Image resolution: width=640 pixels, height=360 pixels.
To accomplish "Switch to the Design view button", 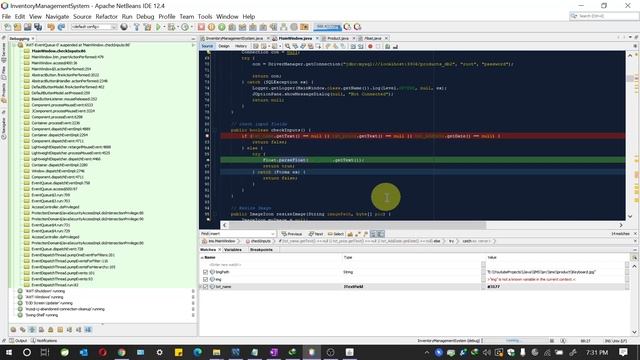I will click(x=224, y=46).
